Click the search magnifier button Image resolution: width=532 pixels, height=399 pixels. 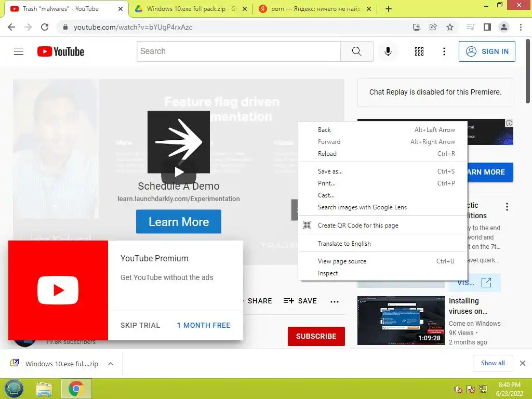pos(357,51)
